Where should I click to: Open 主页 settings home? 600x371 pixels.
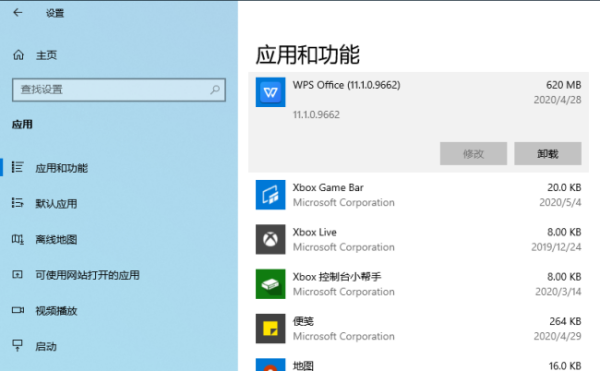click(x=46, y=55)
